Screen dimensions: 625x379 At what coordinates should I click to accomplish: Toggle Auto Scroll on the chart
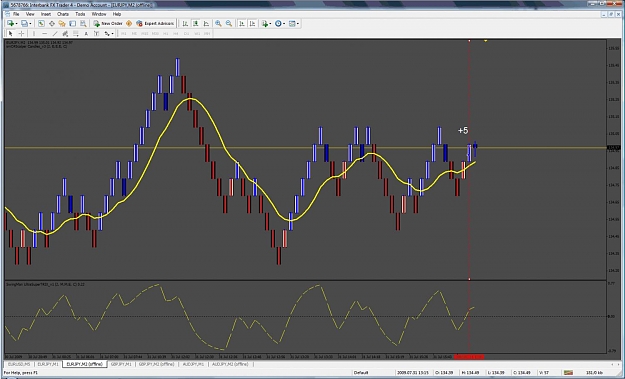coord(242,24)
